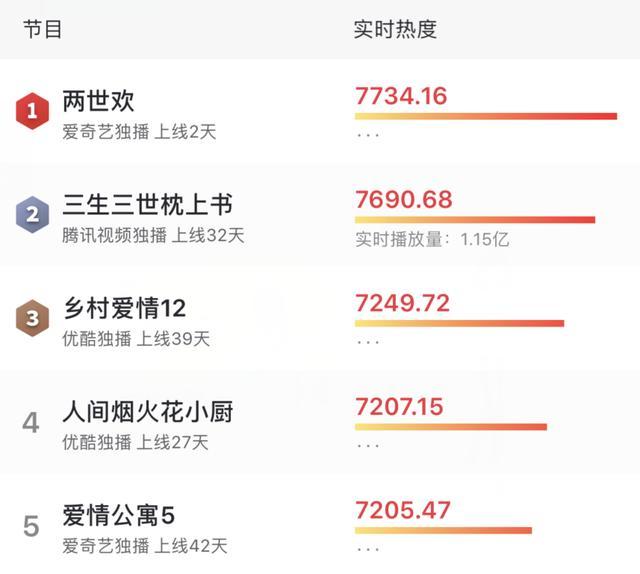640x574 pixels.
Task: Expand the ellipsis under 7205.47
Action: click(368, 549)
